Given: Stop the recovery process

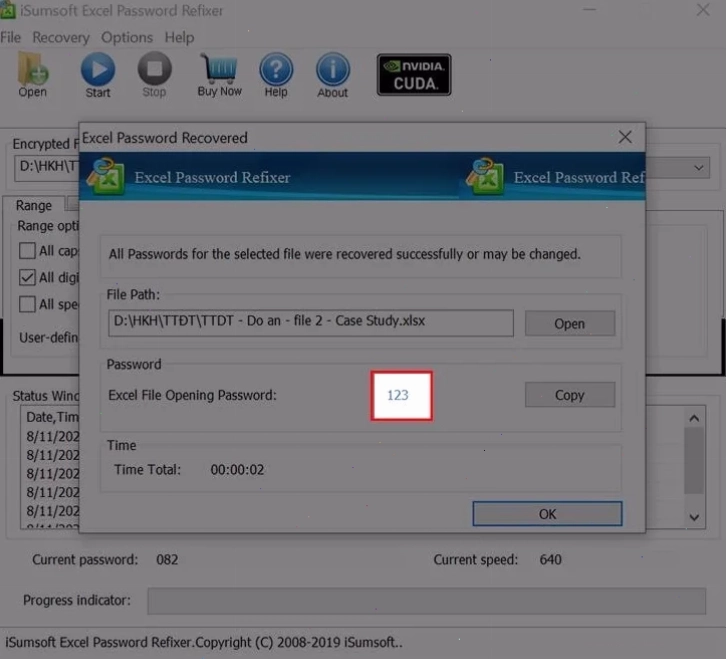Looking at the screenshot, I should [x=154, y=75].
